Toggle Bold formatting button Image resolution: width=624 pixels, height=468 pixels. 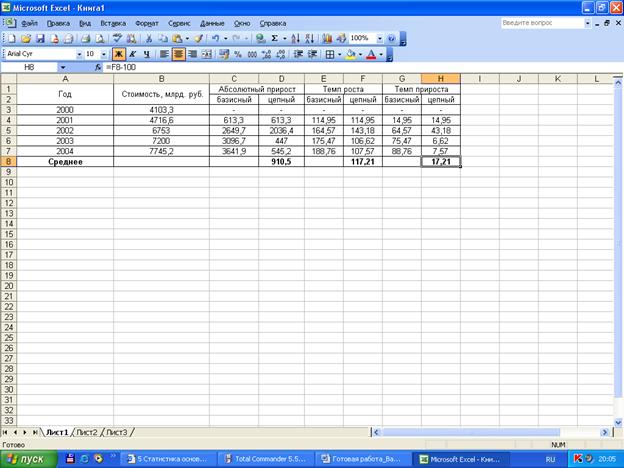pyautogui.click(x=118, y=54)
